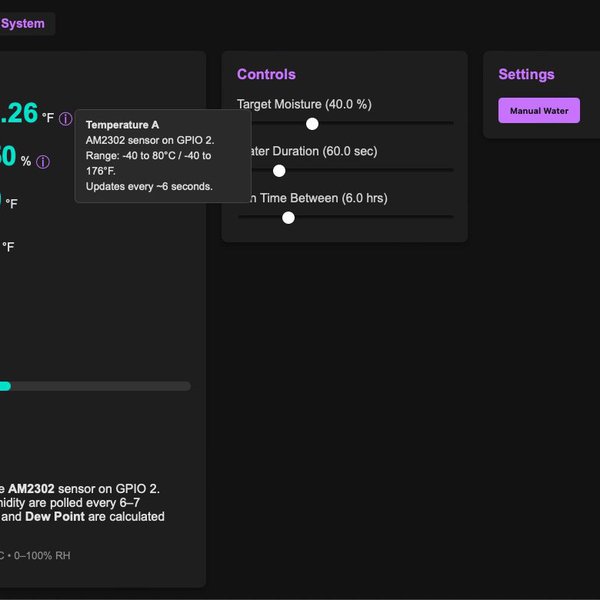Click the 'Updates every ~6 seconds.' tooltip text

click(149, 186)
